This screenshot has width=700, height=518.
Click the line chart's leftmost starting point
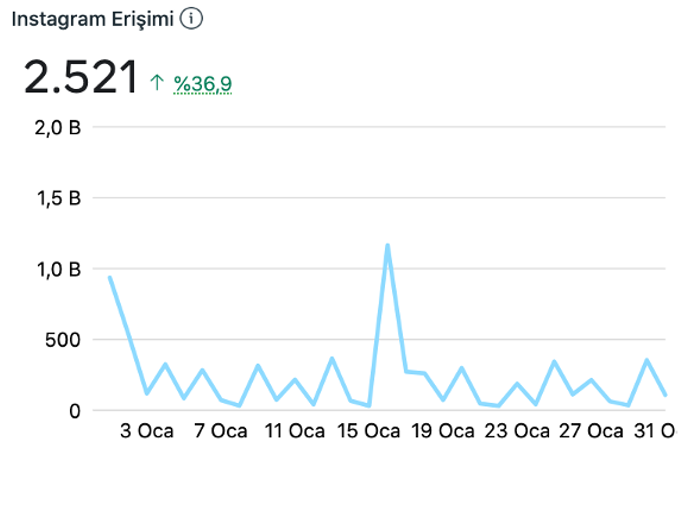pos(109,277)
